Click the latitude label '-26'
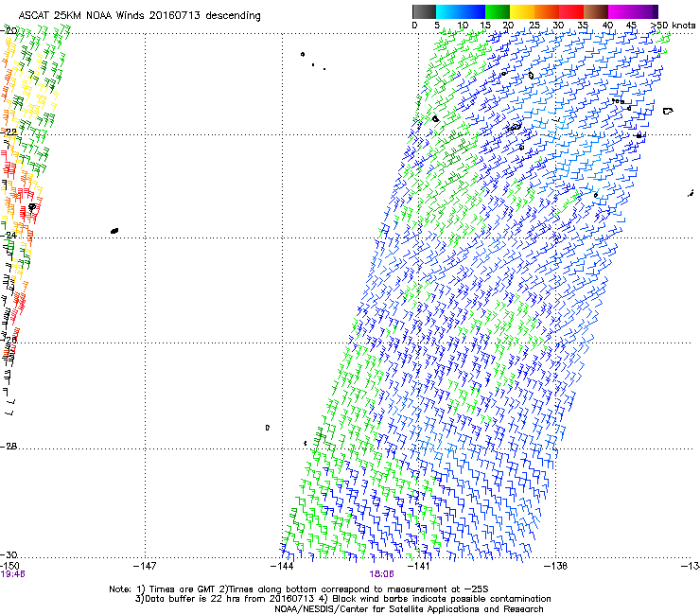Image resolution: width=700 pixels, height=615 pixels. (9, 340)
